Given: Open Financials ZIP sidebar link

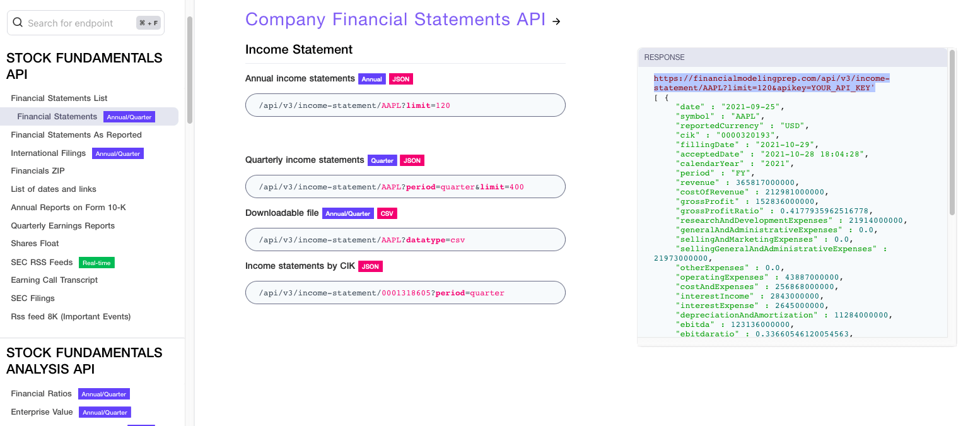Looking at the screenshot, I should pos(38,170).
